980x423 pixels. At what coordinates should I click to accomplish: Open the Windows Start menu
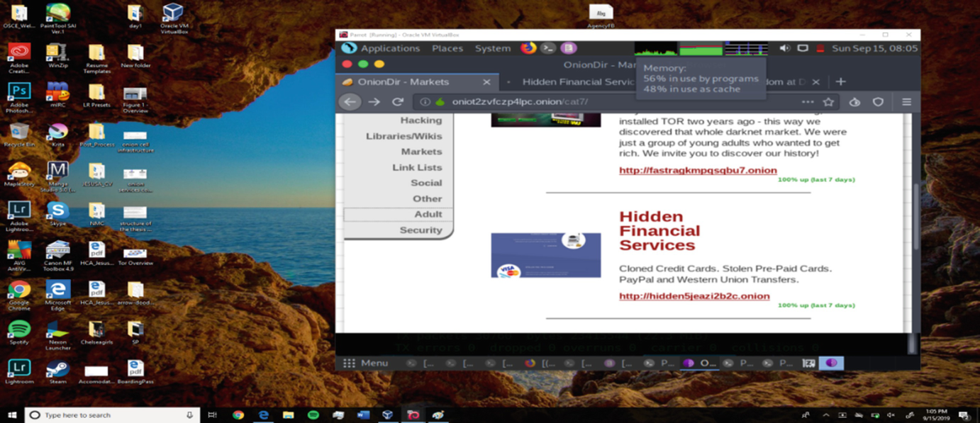coord(12,414)
